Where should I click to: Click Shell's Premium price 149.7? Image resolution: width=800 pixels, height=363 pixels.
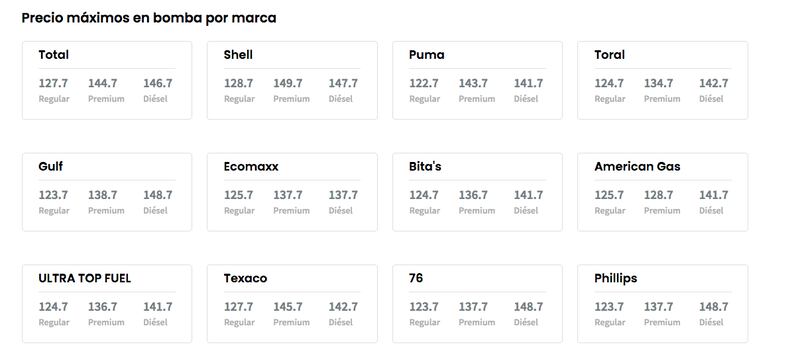pos(288,83)
